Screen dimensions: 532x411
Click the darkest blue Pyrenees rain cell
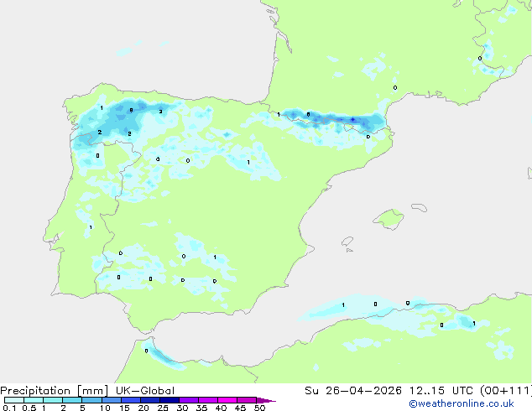coord(353,119)
